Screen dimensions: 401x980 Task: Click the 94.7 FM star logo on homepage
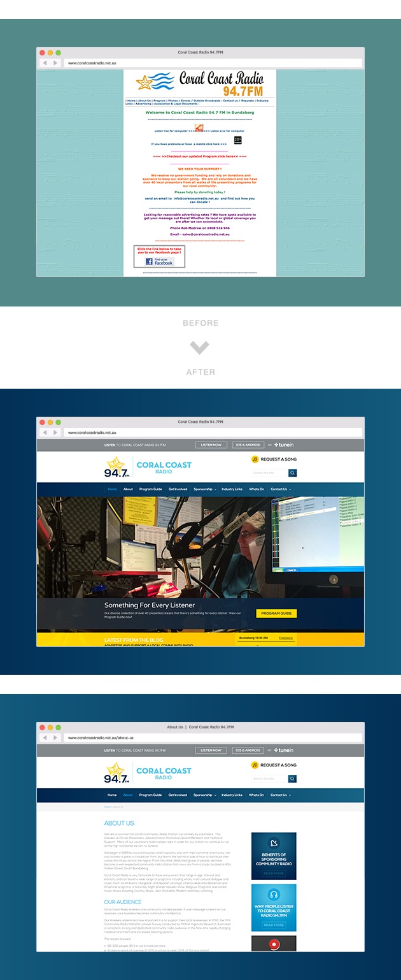pyautogui.click(x=116, y=467)
